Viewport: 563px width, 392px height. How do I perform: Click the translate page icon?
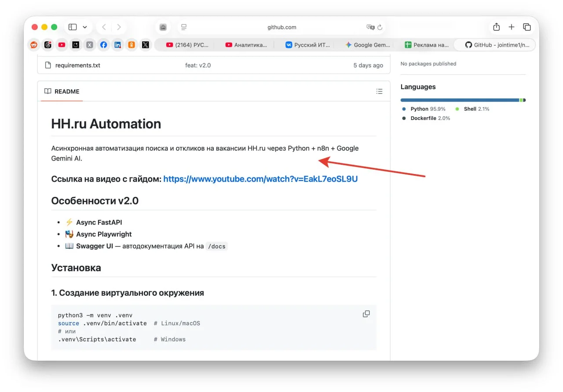tap(370, 27)
